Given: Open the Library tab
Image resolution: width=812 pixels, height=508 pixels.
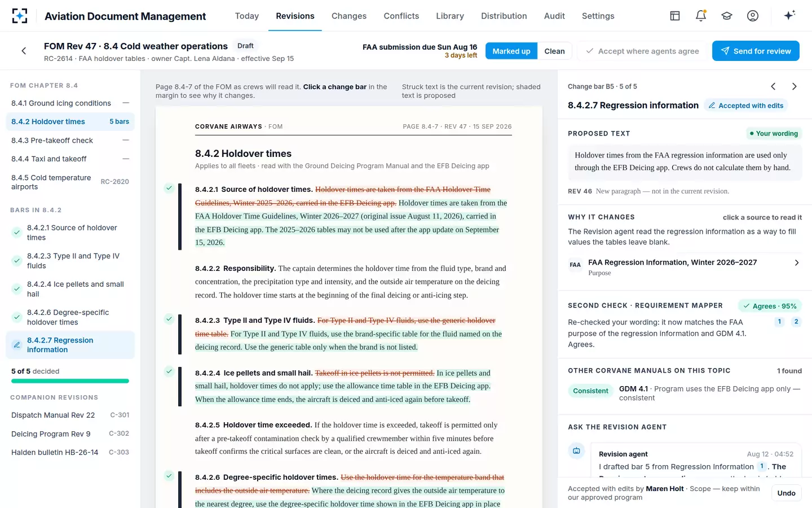Looking at the screenshot, I should [x=450, y=16].
